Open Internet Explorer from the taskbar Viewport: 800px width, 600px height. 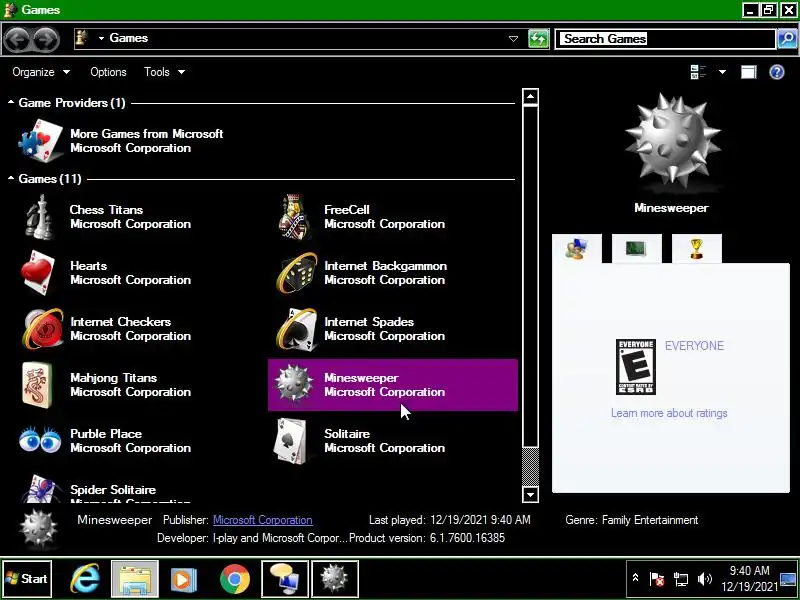click(85, 579)
